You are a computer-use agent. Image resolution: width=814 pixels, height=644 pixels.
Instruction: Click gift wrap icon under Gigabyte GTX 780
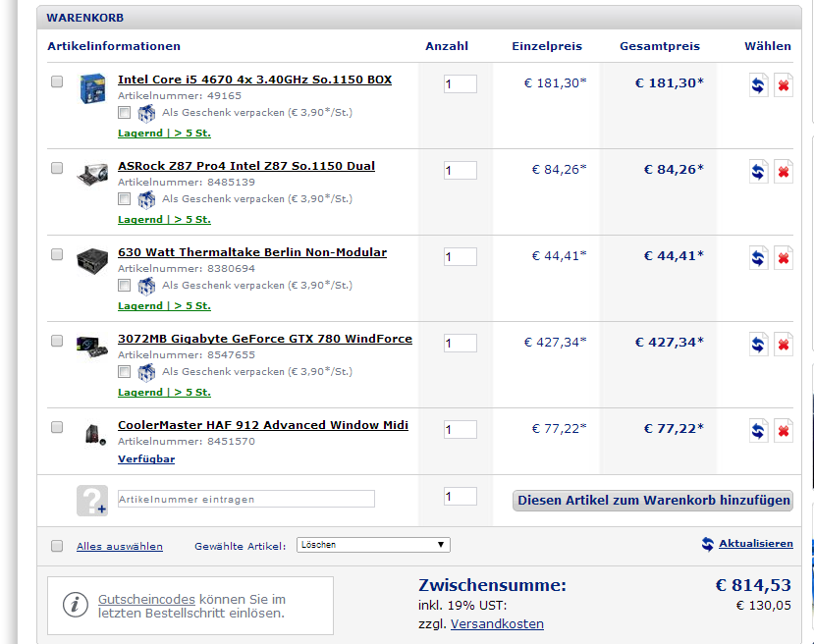pos(146,372)
